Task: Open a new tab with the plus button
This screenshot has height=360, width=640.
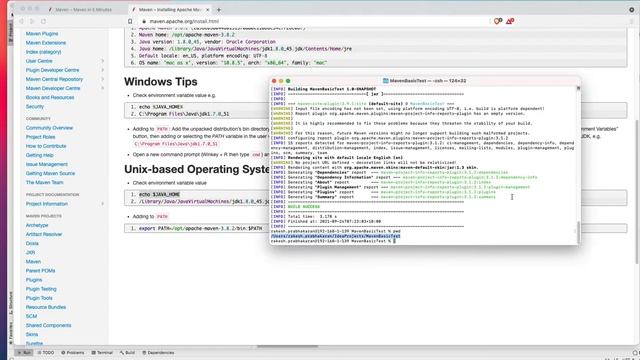Action: click(x=219, y=9)
